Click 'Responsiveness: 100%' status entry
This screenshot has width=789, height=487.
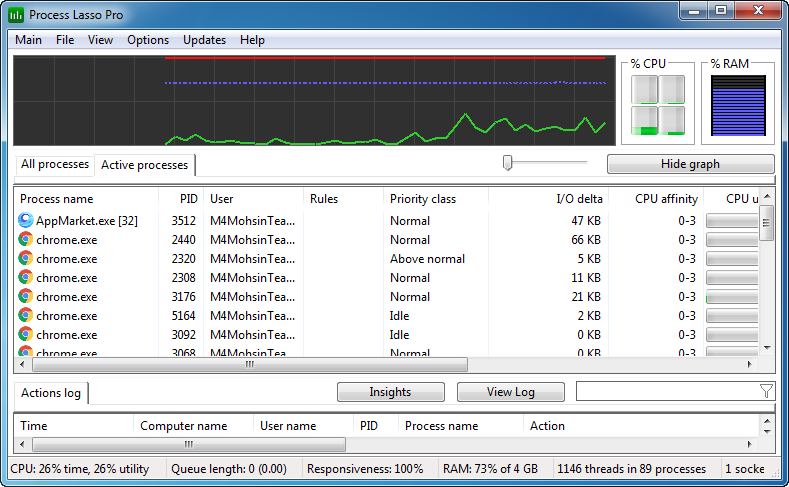pyautogui.click(x=365, y=469)
